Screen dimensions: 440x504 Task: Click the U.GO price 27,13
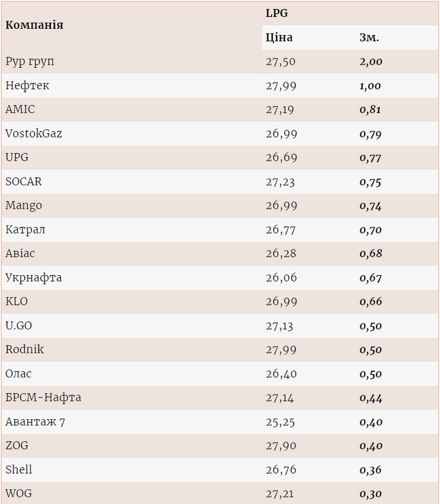pyautogui.click(x=280, y=326)
